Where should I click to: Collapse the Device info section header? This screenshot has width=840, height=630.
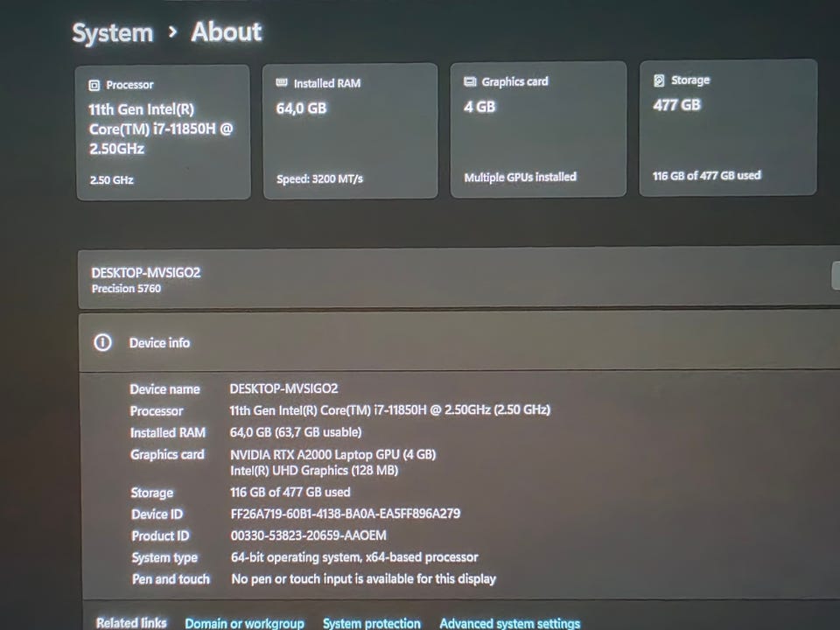tap(459, 342)
